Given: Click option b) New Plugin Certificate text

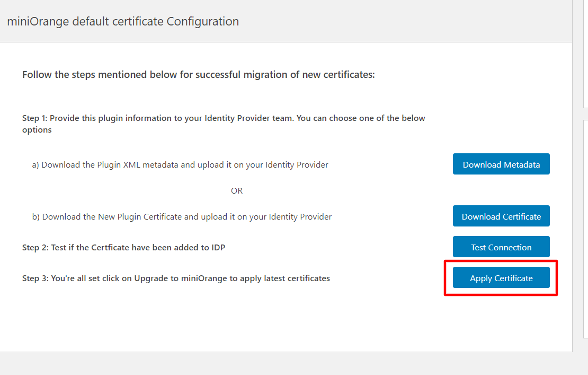Looking at the screenshot, I should pyautogui.click(x=182, y=217).
